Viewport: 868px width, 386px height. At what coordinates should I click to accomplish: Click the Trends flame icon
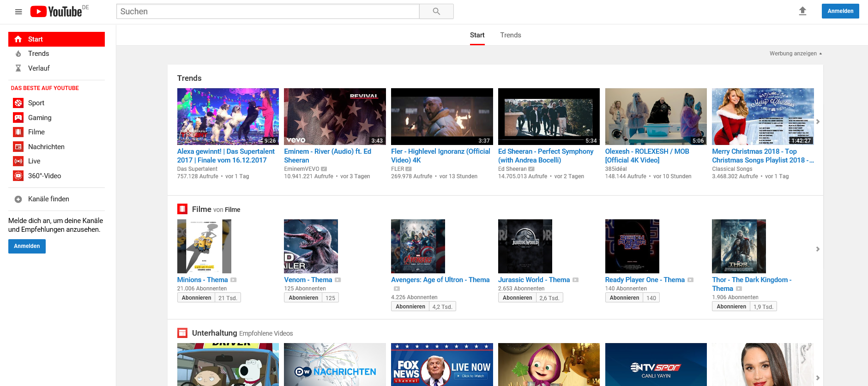(x=18, y=54)
